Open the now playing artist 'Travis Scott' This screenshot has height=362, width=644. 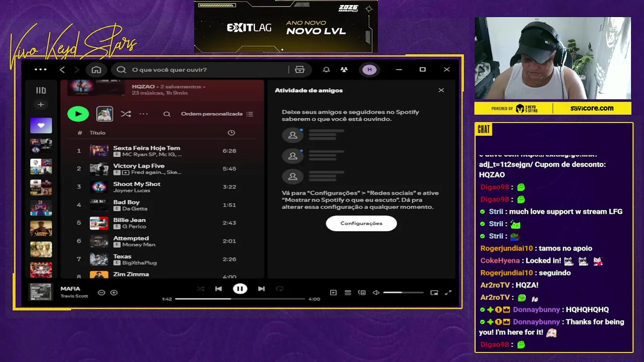tap(74, 296)
